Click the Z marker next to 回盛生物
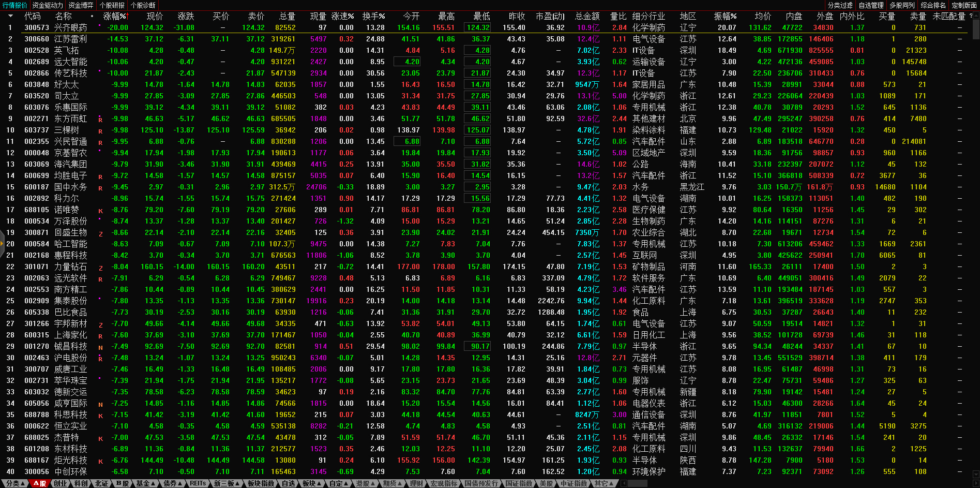Viewport: 980px width, 488px height. (100, 233)
